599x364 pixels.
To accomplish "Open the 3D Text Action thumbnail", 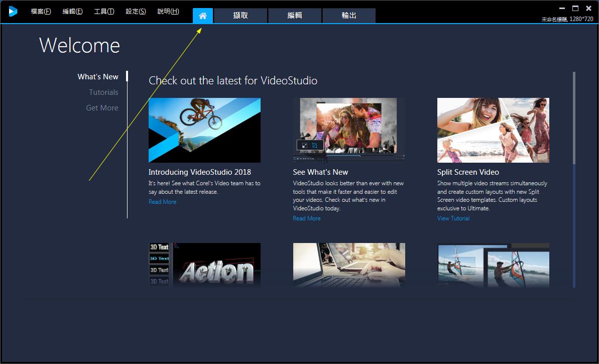I will pyautogui.click(x=204, y=265).
